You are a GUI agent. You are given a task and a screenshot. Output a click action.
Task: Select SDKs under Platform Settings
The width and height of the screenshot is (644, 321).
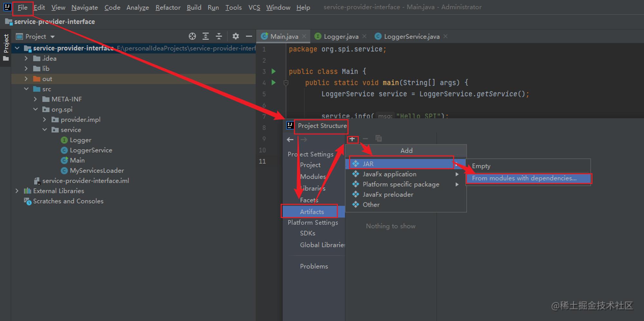click(x=308, y=233)
